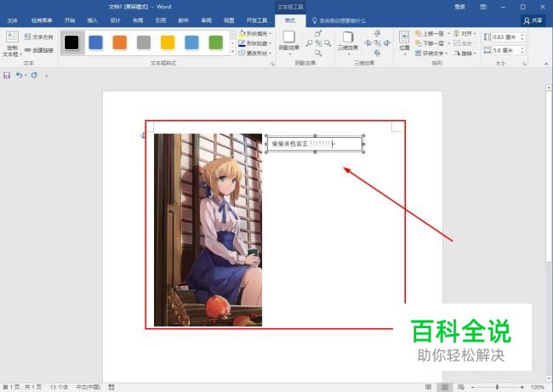The width and height of the screenshot is (553, 392).
Task: Select the anime girl picture
Action: 208,230
